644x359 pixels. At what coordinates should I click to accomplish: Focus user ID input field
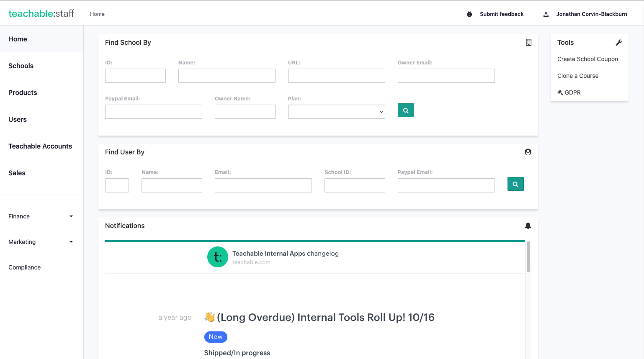pos(117,185)
